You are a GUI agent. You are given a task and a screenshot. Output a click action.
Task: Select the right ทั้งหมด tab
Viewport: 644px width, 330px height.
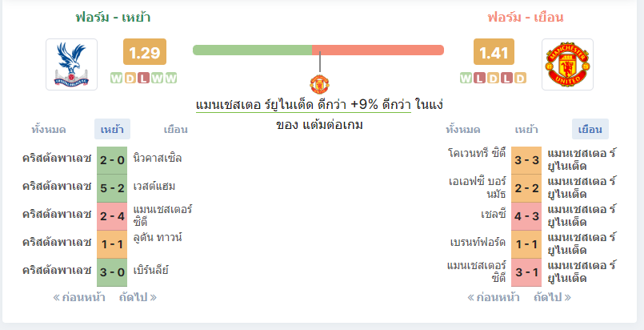(x=463, y=130)
